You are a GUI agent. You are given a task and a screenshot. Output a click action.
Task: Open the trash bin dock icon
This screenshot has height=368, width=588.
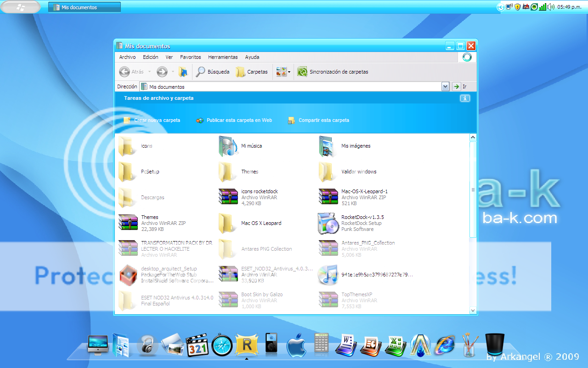[495, 345]
